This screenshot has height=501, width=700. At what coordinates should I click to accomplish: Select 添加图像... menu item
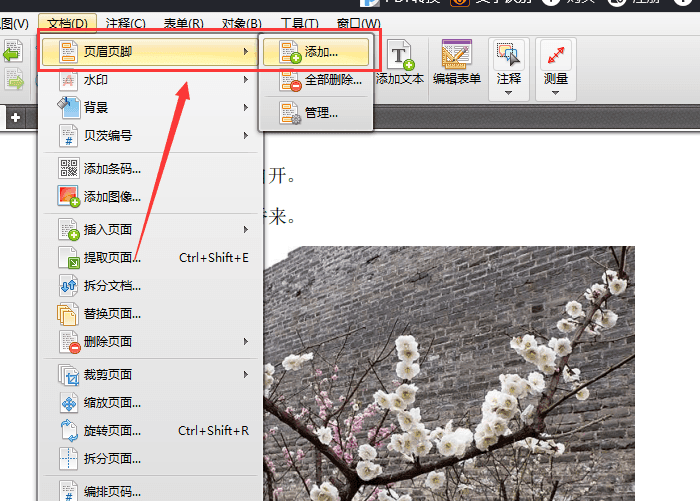[150, 196]
